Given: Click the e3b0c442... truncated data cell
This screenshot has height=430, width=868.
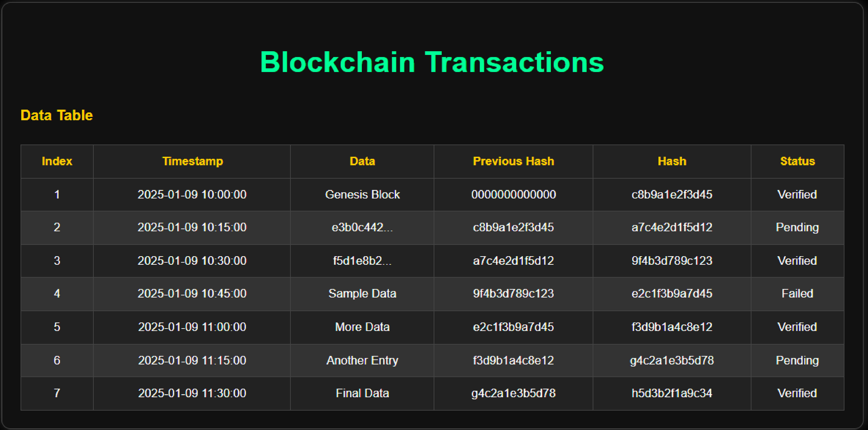Looking at the screenshot, I should coord(362,227).
